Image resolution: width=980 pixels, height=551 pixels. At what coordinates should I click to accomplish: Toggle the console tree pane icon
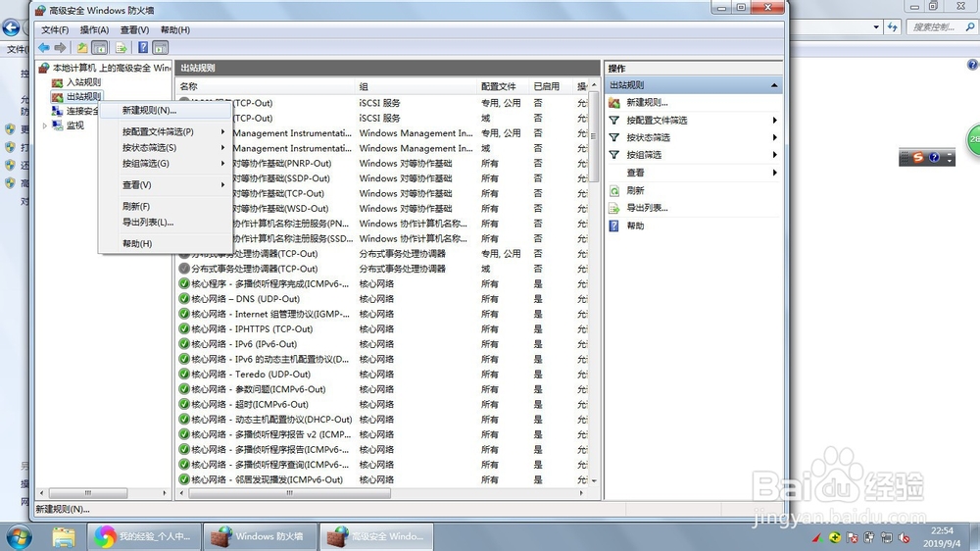99,47
